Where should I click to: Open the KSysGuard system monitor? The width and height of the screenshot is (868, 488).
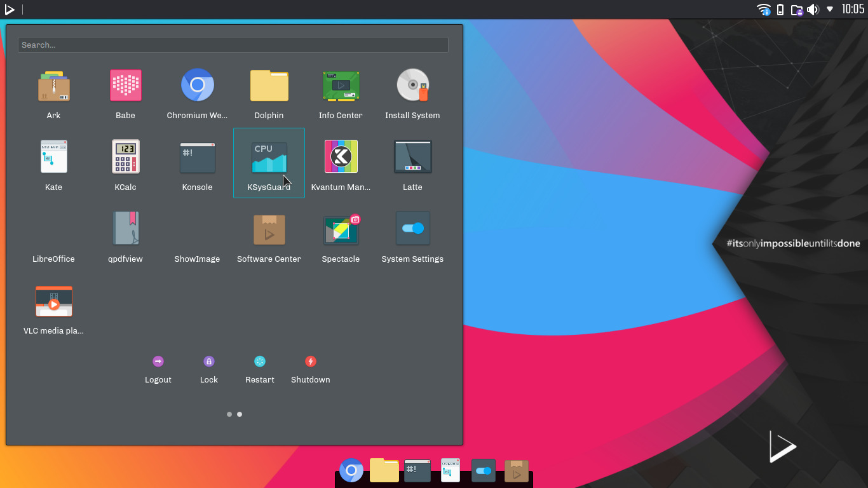[269, 157]
